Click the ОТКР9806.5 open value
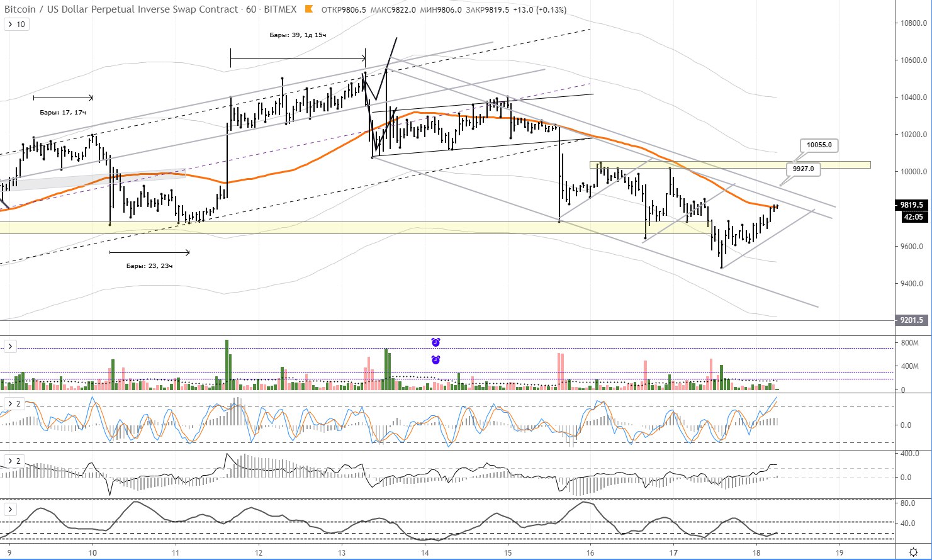Screen dimensions: 932x560 344,10
